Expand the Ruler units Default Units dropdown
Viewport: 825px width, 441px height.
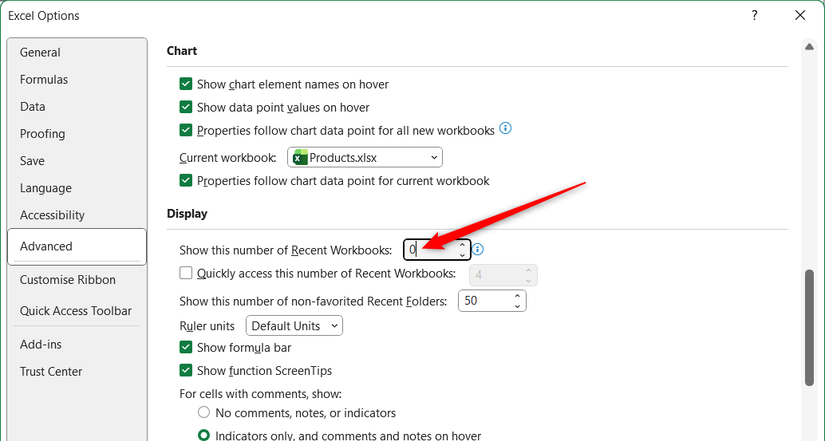(x=294, y=326)
